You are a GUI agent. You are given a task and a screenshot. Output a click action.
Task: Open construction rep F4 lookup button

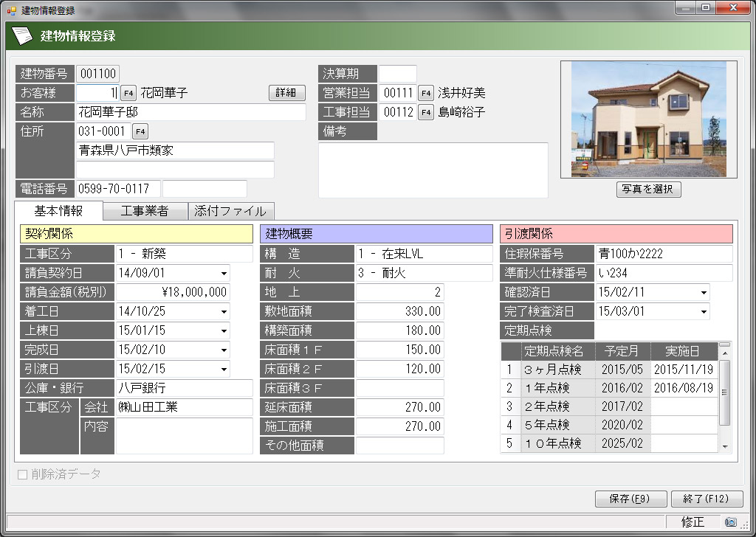426,112
